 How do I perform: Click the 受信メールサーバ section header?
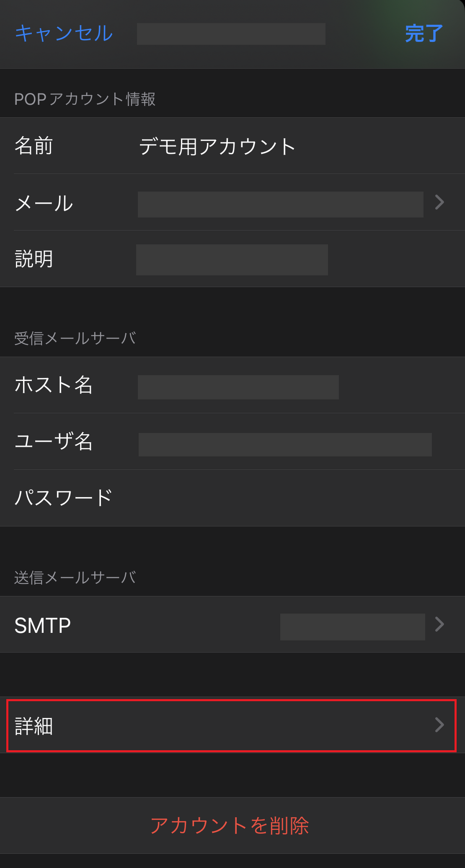[x=75, y=338]
